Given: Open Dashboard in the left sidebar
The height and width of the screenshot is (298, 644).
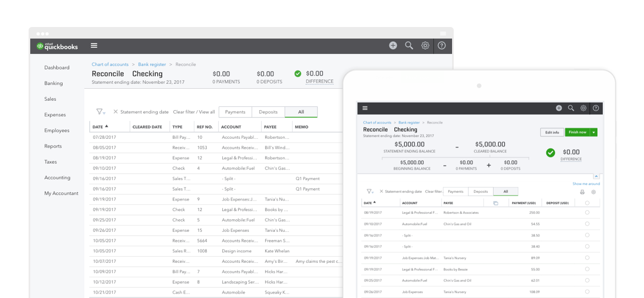Looking at the screenshot, I should tap(57, 68).
